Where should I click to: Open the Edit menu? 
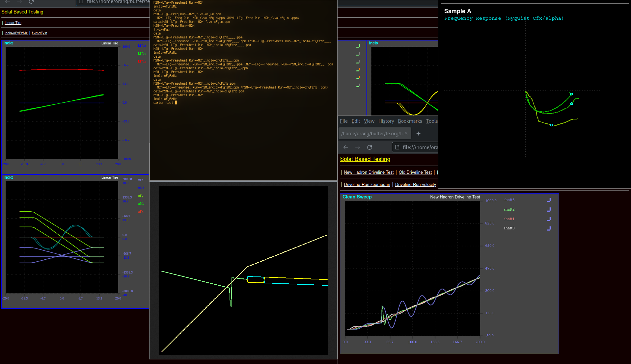356,121
